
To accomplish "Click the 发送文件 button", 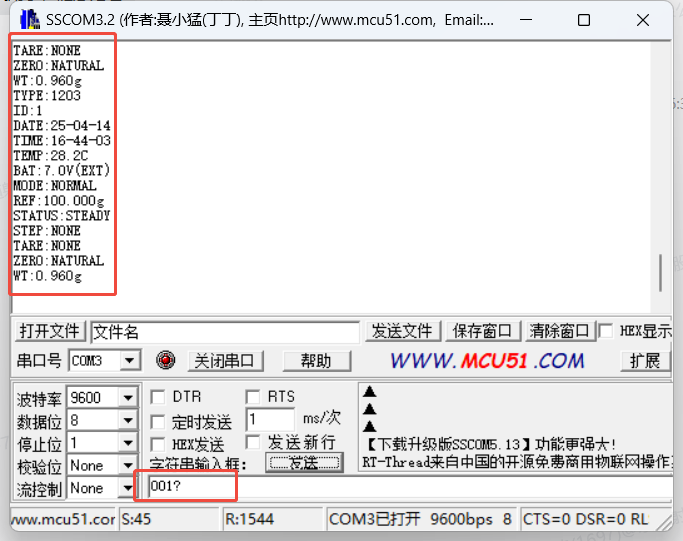I will click(x=402, y=331).
